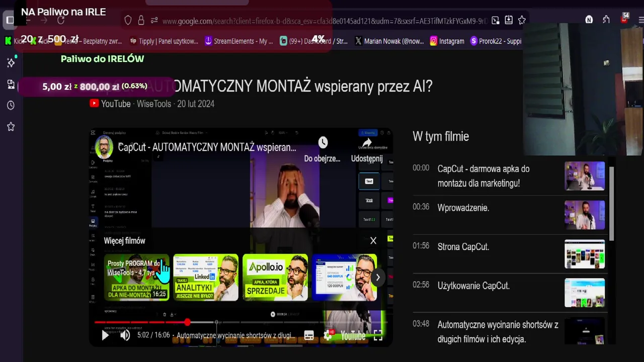Jump to 00:00 CapCut darmowa apka chapter
The width and height of the screenshot is (644, 362).
click(509, 176)
